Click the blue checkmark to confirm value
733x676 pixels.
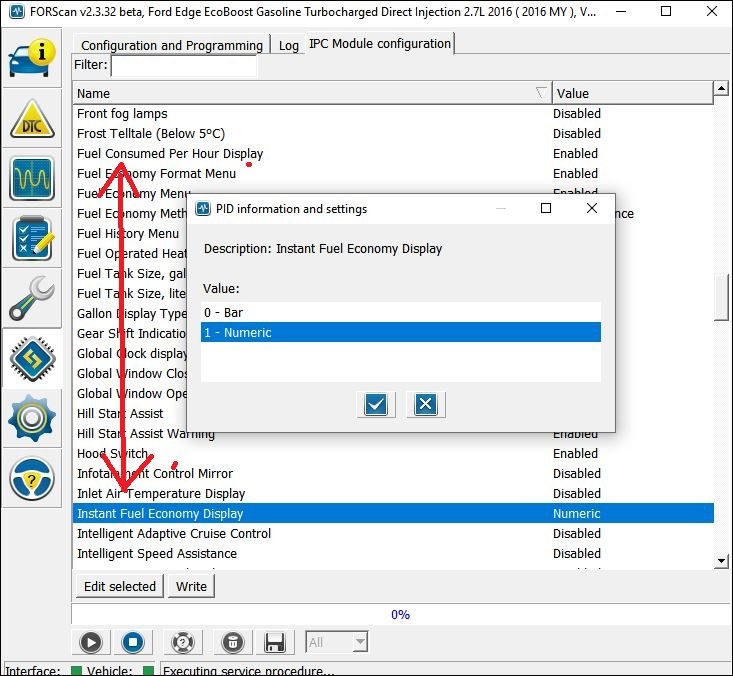click(x=376, y=404)
